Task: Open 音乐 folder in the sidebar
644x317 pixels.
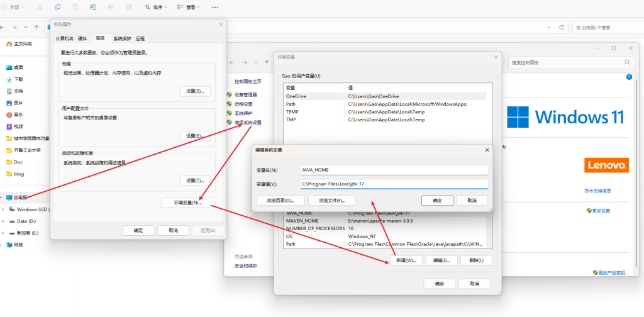Action: point(15,114)
